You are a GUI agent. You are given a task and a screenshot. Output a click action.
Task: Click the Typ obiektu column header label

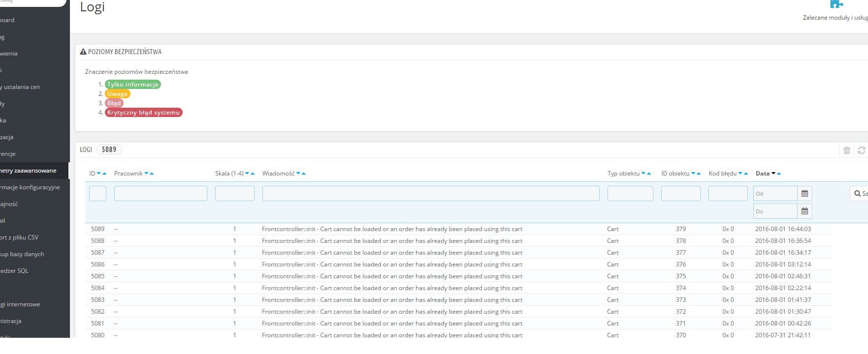623,174
